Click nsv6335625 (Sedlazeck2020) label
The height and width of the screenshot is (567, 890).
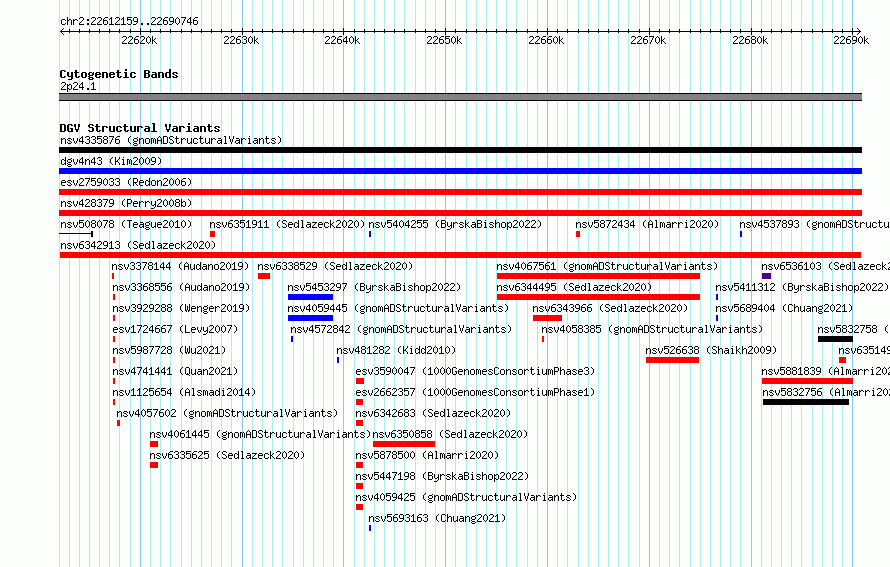coord(227,455)
